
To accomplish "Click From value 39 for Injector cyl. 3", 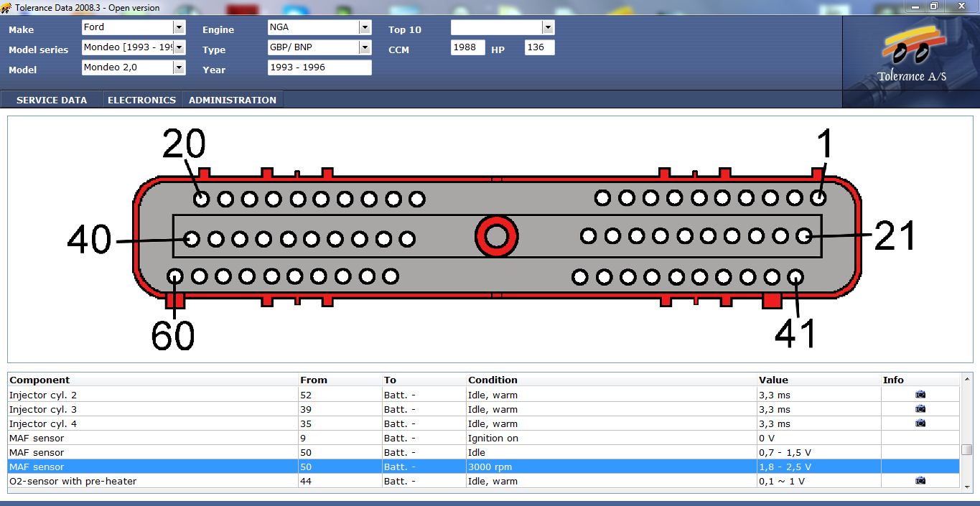I will 340,409.
